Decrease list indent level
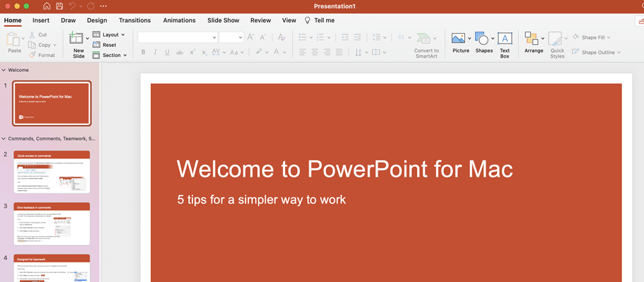 pos(345,38)
